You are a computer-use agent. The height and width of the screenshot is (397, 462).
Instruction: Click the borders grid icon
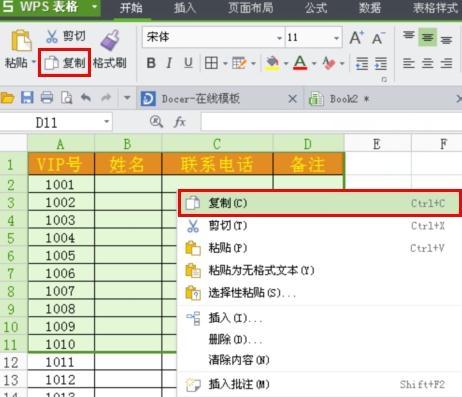211,63
